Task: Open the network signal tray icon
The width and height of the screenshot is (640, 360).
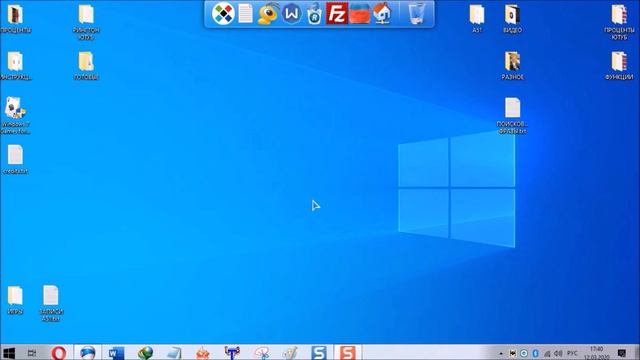Action: tap(547, 353)
